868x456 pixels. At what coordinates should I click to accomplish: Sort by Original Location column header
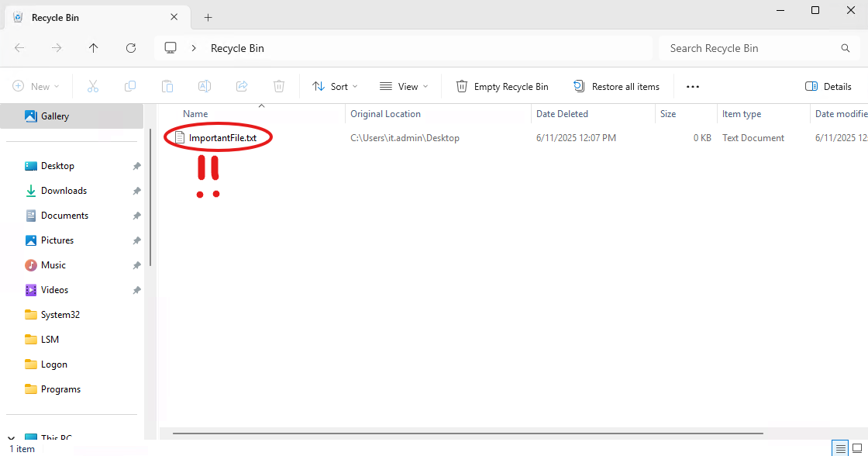385,113
